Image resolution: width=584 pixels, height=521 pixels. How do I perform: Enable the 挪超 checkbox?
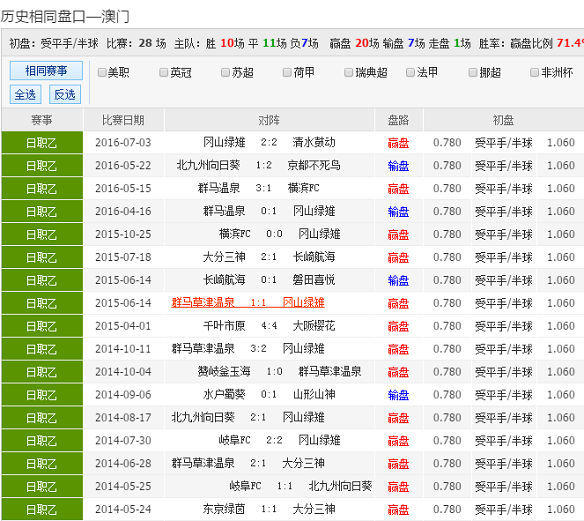(473, 73)
